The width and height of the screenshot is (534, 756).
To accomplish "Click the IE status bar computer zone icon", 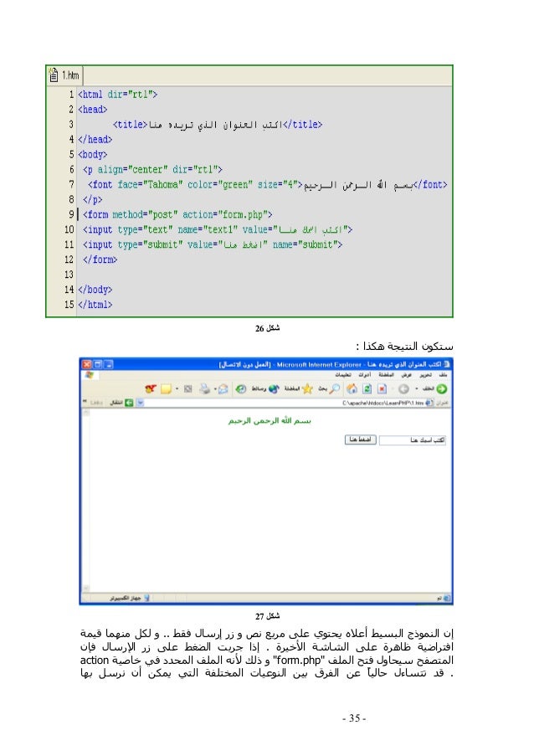I will click(x=146, y=598).
